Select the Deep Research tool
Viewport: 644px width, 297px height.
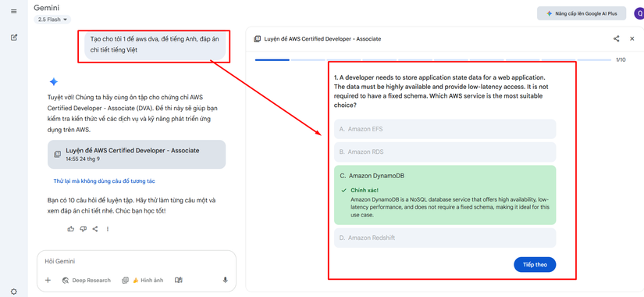86,280
